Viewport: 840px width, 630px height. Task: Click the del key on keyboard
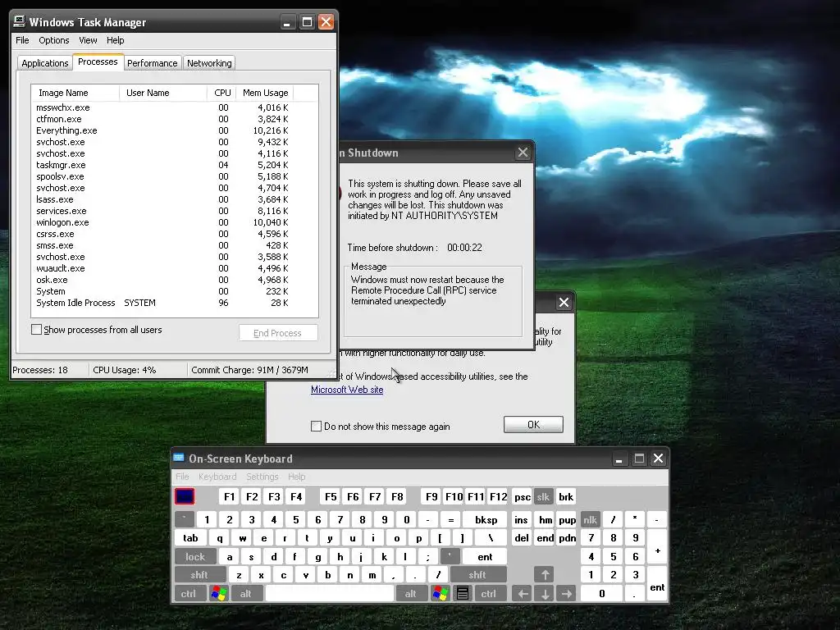[x=522, y=538]
